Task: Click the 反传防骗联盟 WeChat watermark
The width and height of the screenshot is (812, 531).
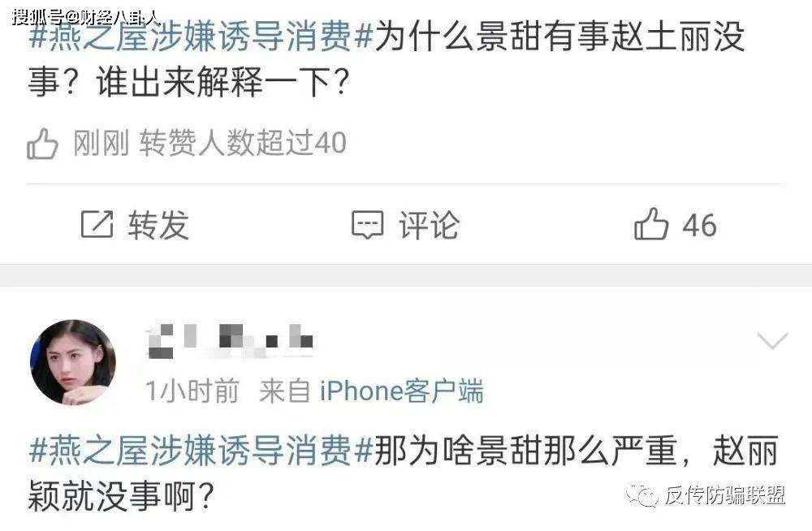Action: pos(706,495)
